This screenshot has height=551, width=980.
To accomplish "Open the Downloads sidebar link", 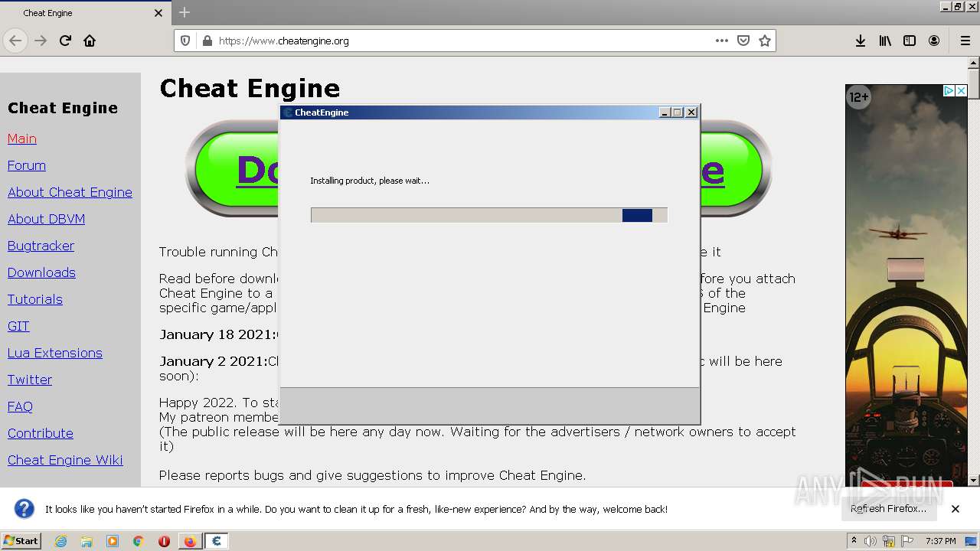I will click(41, 272).
